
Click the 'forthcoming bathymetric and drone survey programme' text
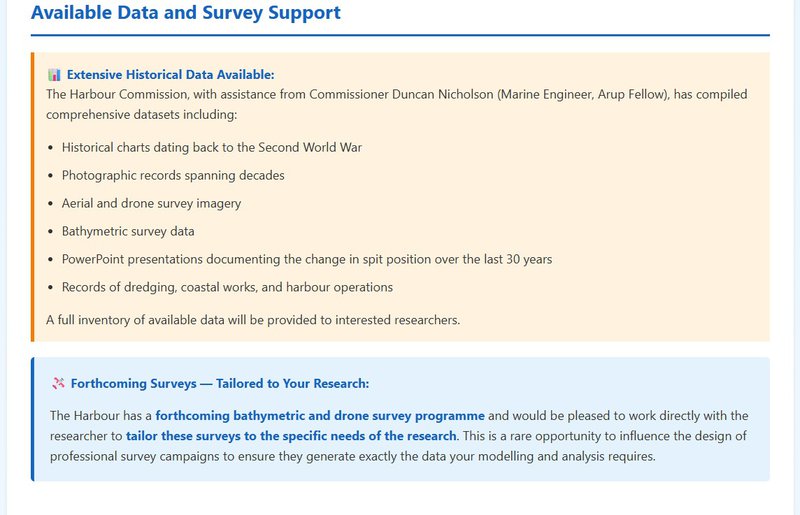(x=320, y=415)
